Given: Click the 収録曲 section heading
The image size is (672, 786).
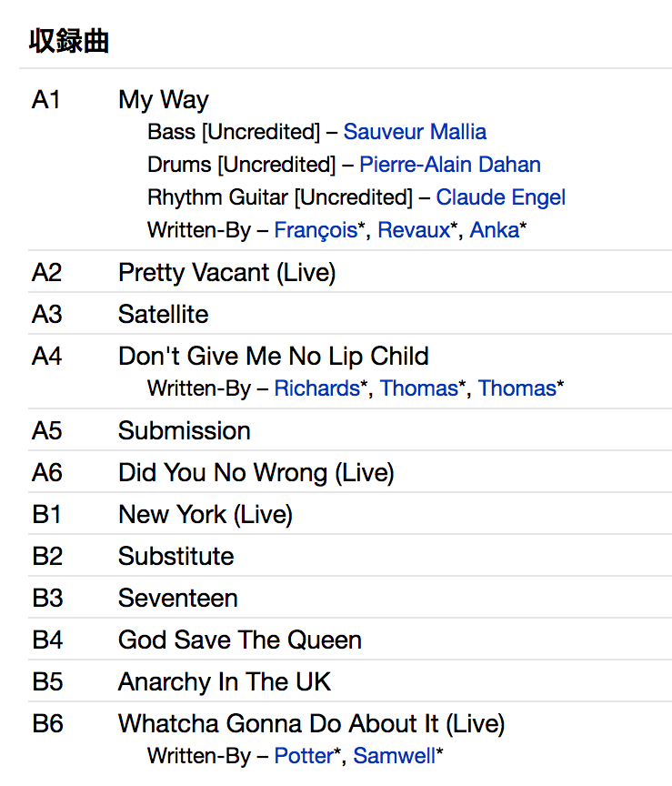Looking at the screenshot, I should 69,41.
